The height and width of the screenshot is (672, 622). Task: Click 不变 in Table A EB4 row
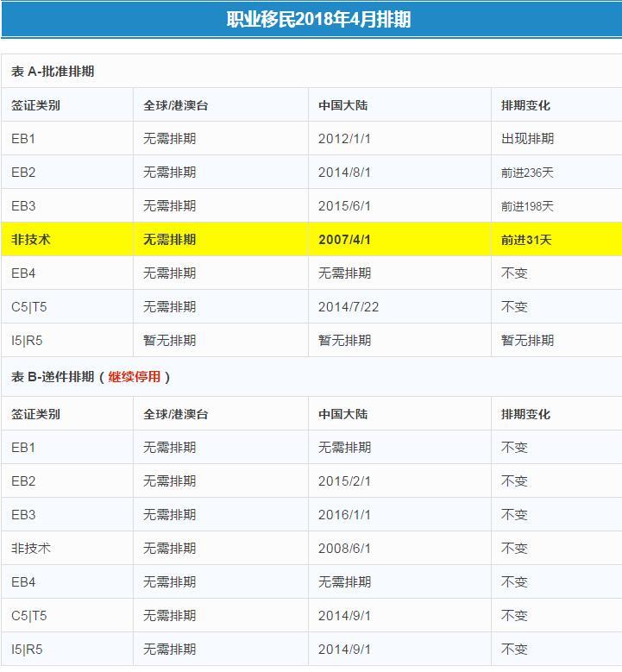pos(514,273)
